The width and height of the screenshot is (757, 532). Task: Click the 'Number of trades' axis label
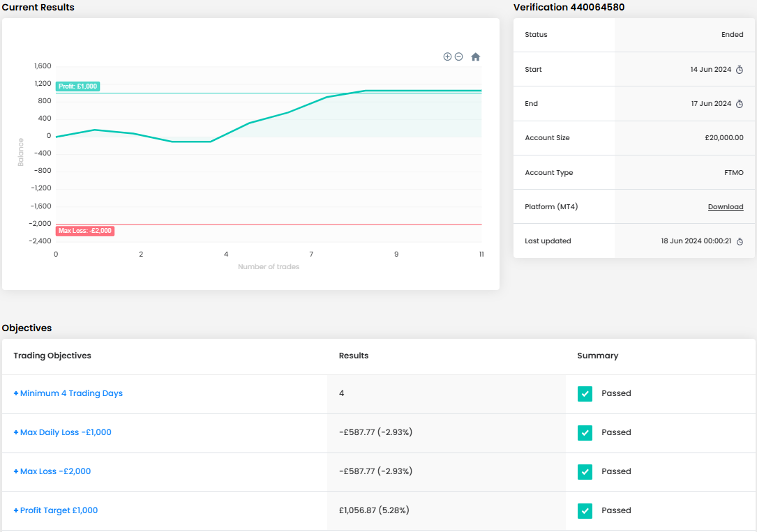269,267
